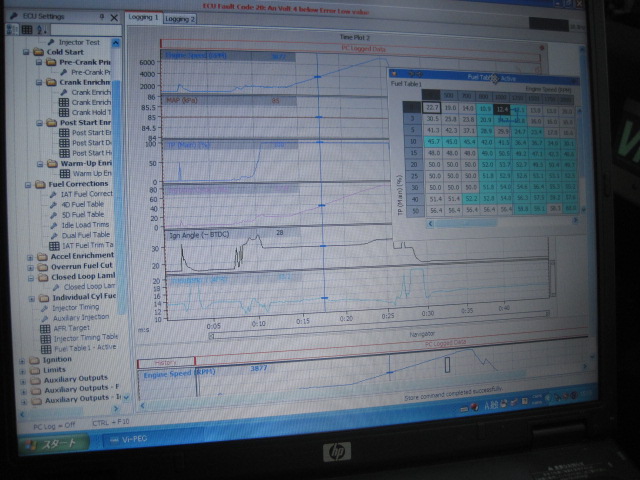Viewport: 640px width, 480px height.
Task: Expand the Accel Enrichment folder
Action: click(30, 258)
